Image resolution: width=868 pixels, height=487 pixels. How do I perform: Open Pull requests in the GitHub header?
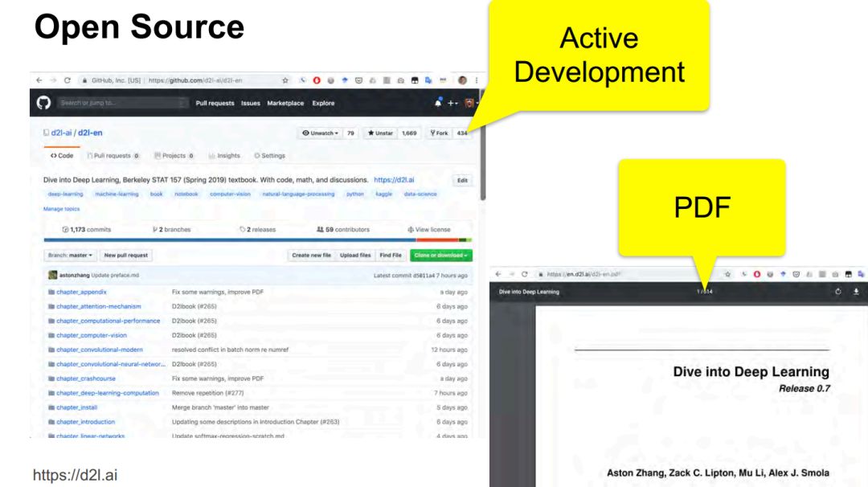click(x=215, y=103)
